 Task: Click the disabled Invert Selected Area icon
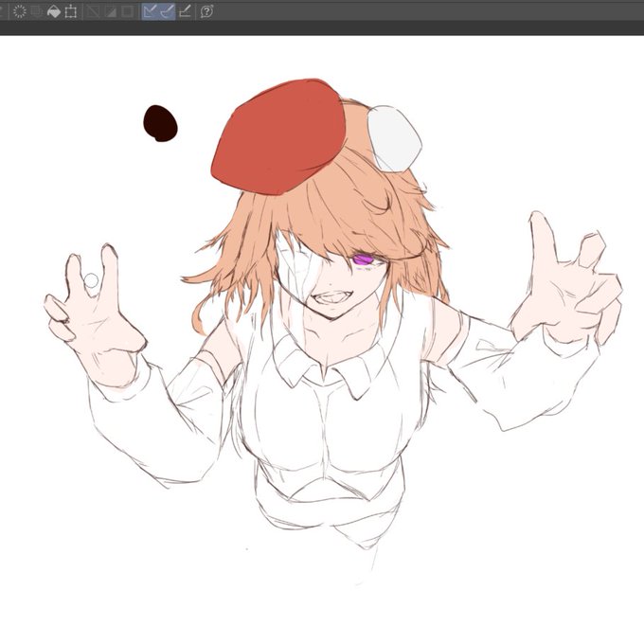coord(110,11)
